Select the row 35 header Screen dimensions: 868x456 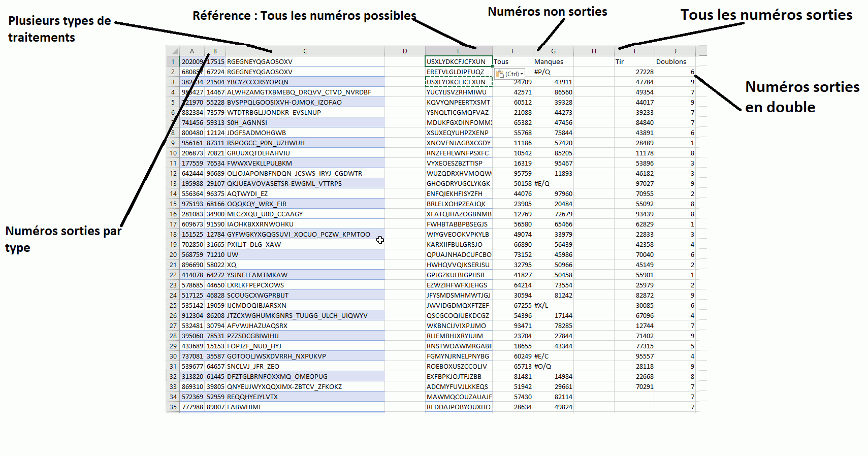173,407
